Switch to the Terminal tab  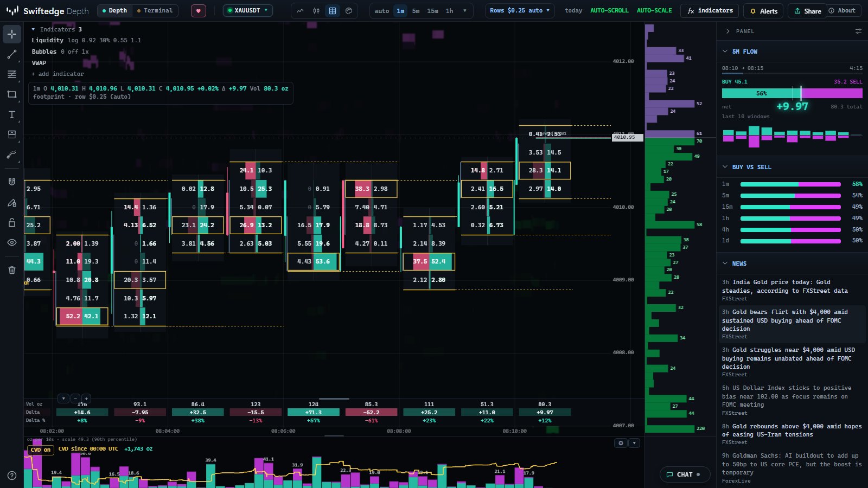155,10
